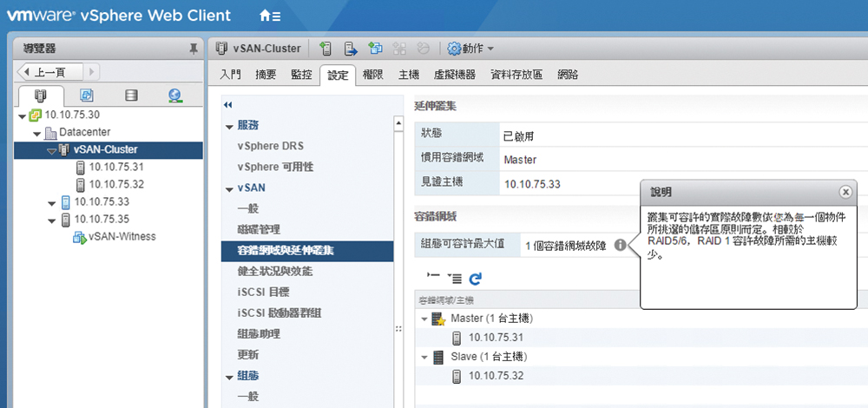Collapse the 10.10.75.33 host node
Viewport: 868px width, 408px height.
click(x=51, y=202)
